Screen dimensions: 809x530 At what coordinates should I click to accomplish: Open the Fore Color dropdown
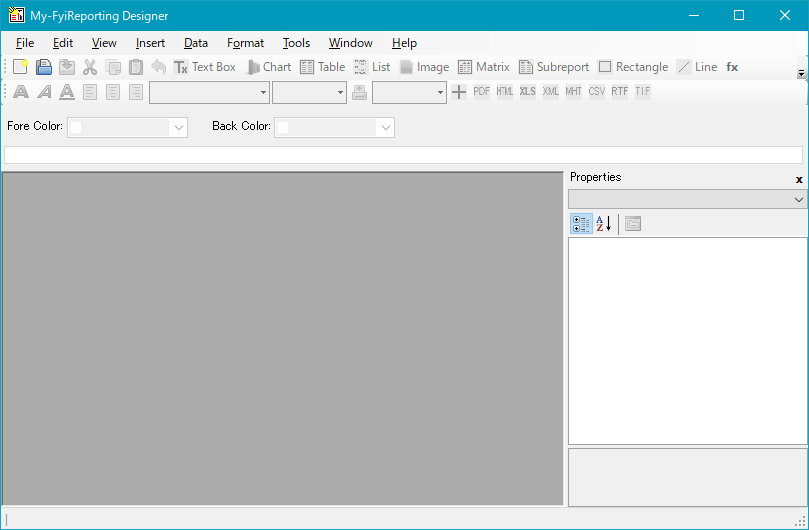tap(179, 127)
